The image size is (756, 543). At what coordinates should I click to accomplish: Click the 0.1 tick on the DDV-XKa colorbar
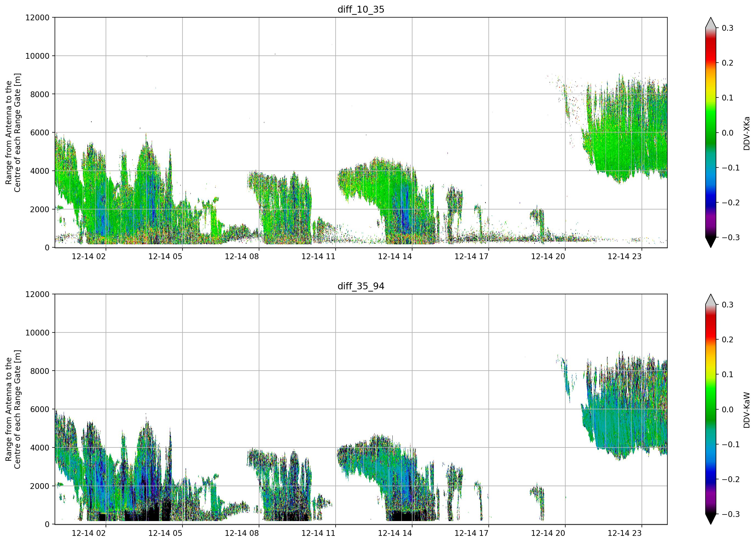click(x=727, y=98)
